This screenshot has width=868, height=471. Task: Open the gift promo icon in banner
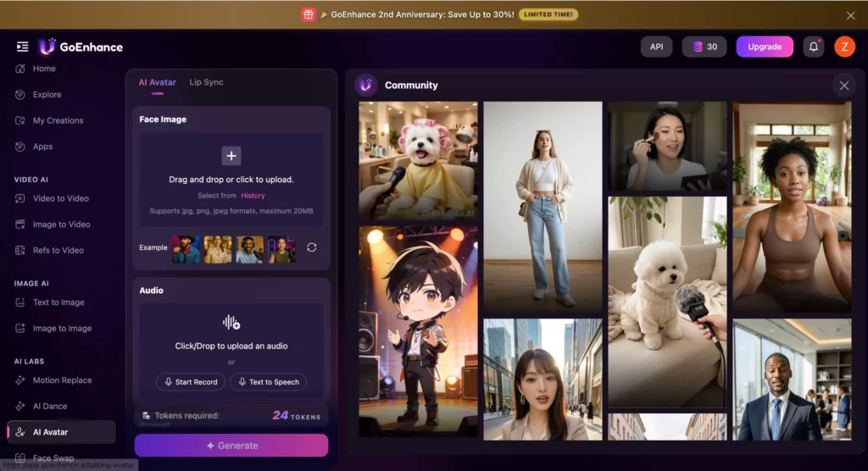point(309,14)
